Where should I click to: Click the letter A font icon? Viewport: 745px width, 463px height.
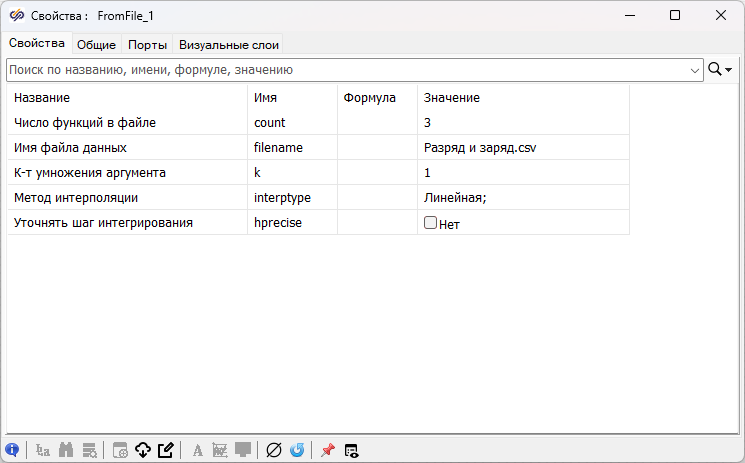[197, 451]
